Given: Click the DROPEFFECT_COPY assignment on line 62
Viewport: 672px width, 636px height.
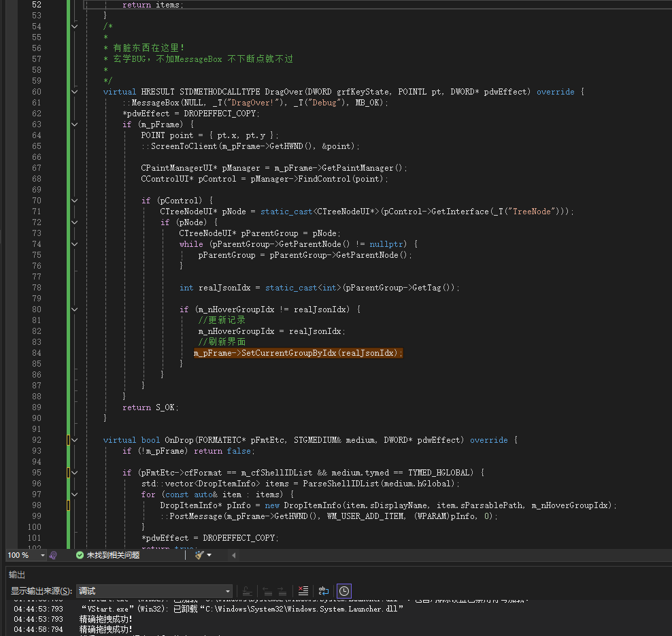Looking at the screenshot, I should (190, 114).
